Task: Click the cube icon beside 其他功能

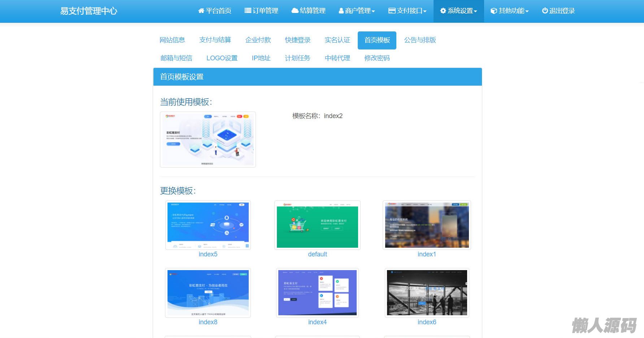Action: 494,11
